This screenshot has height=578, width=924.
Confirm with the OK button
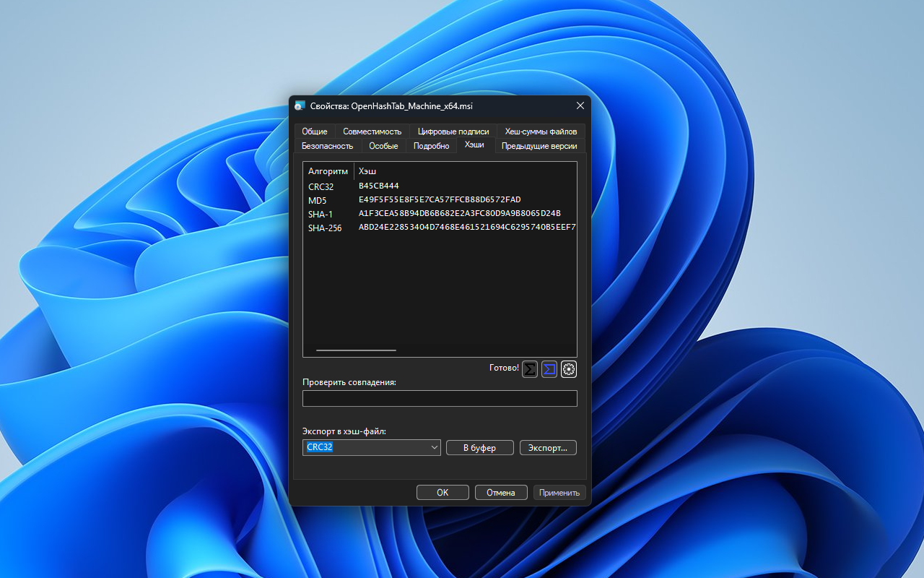click(x=443, y=493)
